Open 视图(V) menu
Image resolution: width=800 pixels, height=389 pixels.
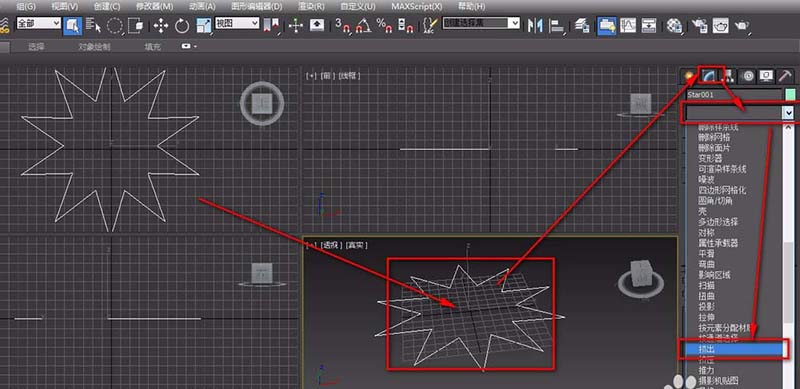[x=65, y=7]
